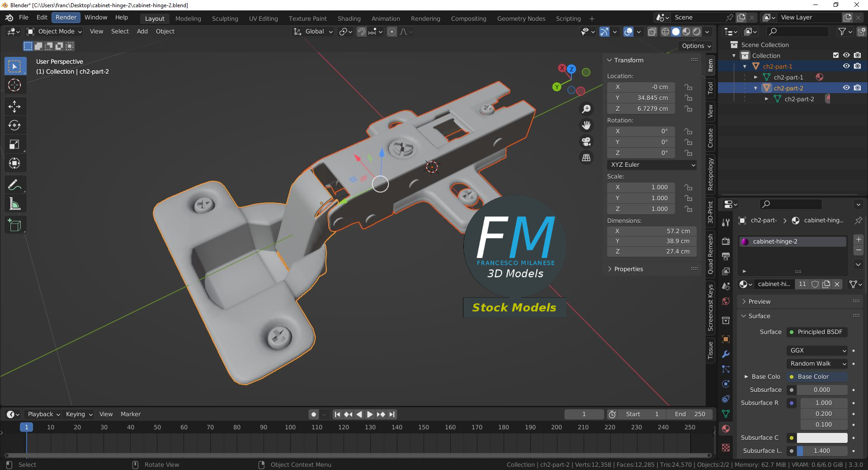The image size is (868, 470).
Task: Pin the material properties context
Action: coord(858,221)
